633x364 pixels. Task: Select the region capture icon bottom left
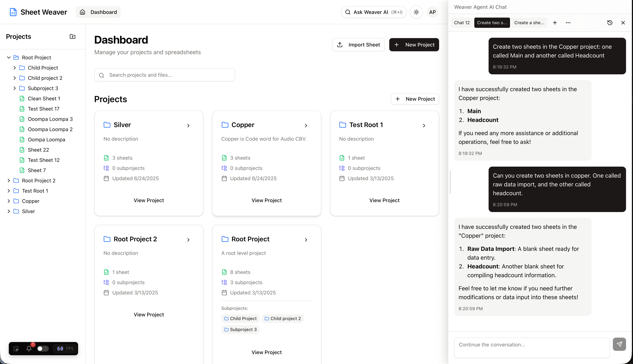16,348
